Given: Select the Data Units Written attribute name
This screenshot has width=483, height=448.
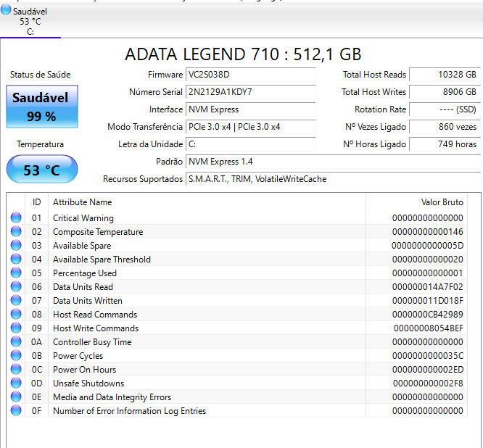Looking at the screenshot, I should tap(88, 301).
